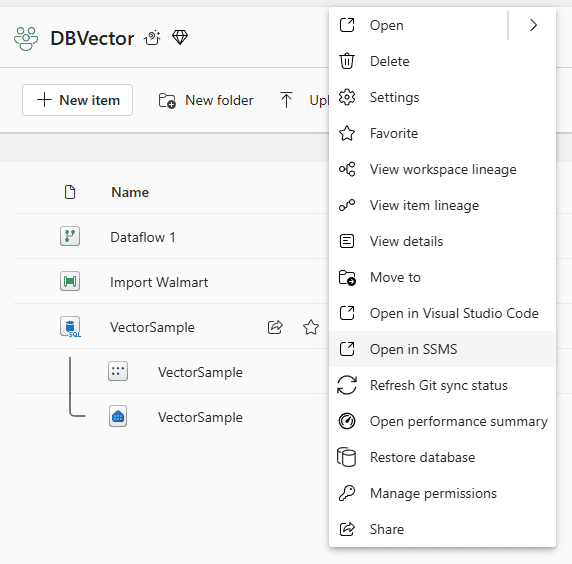
Task: Click the Dataflow 1 item icon
Action: point(70,236)
